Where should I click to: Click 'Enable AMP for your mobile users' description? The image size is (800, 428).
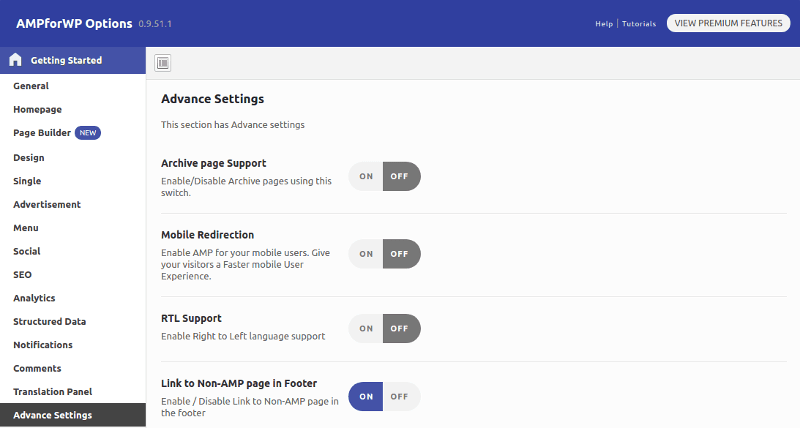[x=246, y=264]
